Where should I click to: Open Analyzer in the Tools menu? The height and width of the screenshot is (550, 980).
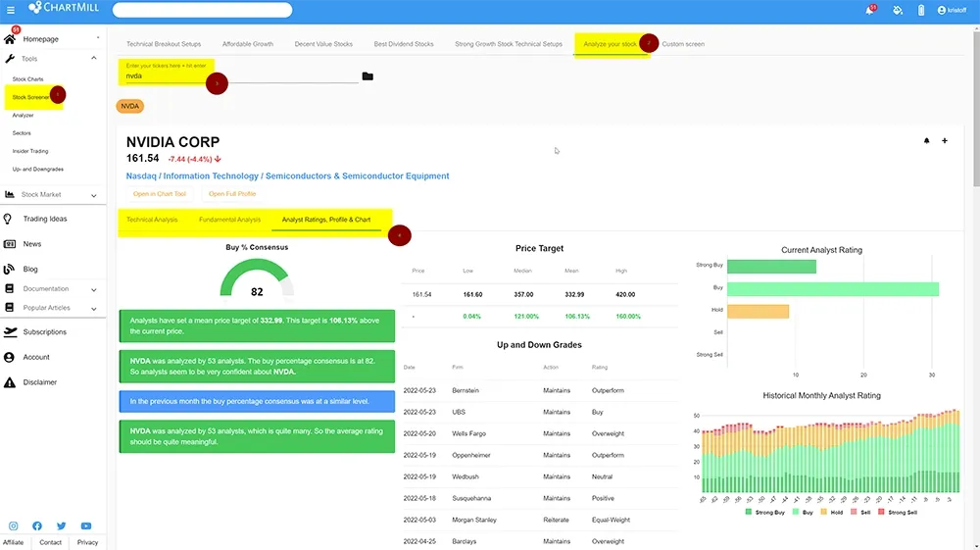(x=24, y=115)
